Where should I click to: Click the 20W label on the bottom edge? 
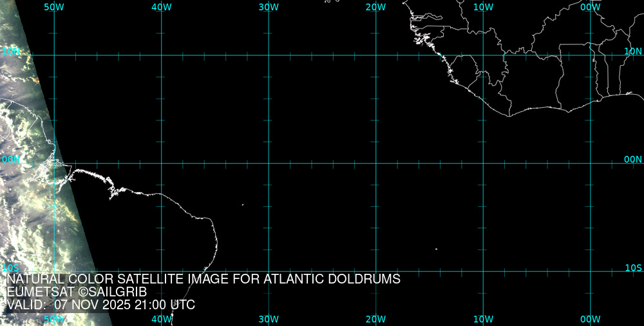point(375,319)
